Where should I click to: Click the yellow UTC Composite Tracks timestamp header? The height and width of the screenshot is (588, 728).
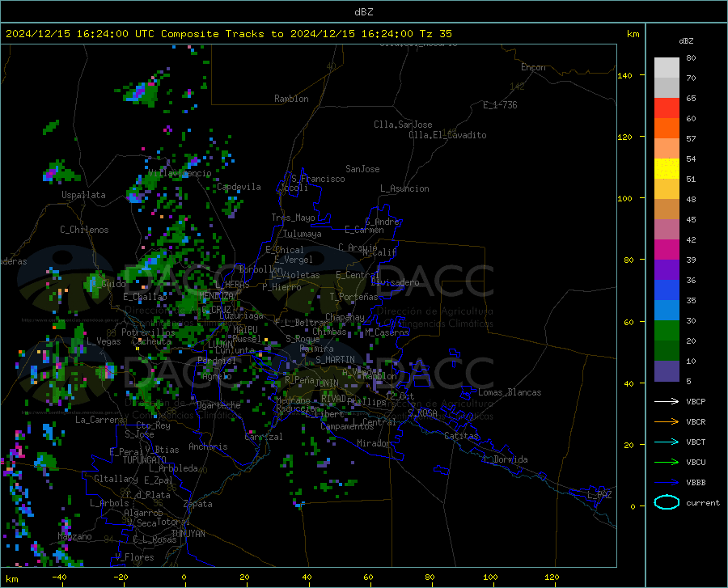[x=228, y=34]
